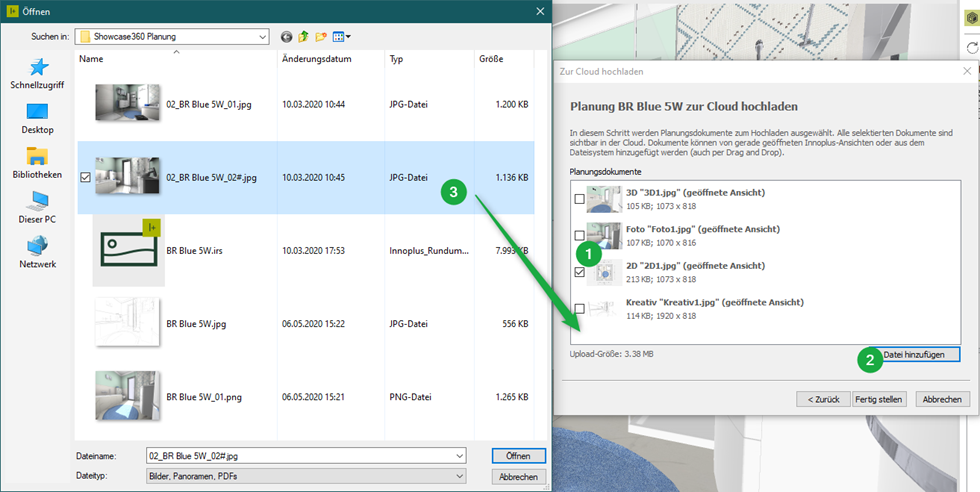Click the Öffnen button
Screen dimensions: 980x492
(518, 456)
